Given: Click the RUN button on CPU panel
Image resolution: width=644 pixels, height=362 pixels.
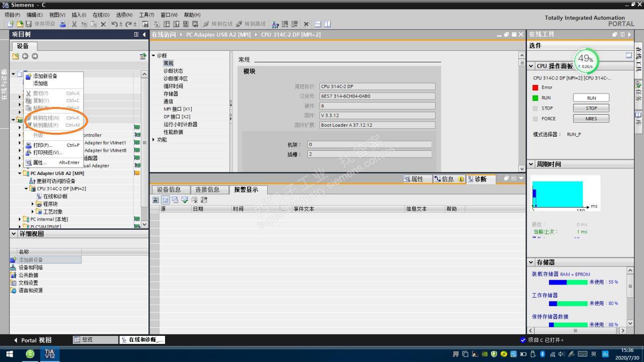Looking at the screenshot, I should (x=591, y=98).
